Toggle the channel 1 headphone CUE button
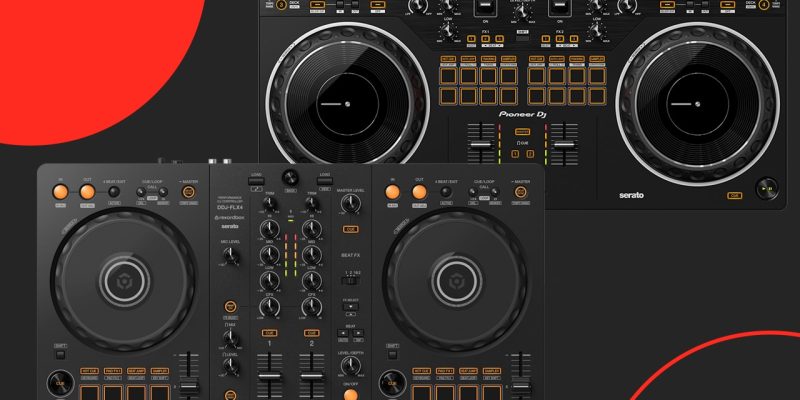 [x=270, y=332]
